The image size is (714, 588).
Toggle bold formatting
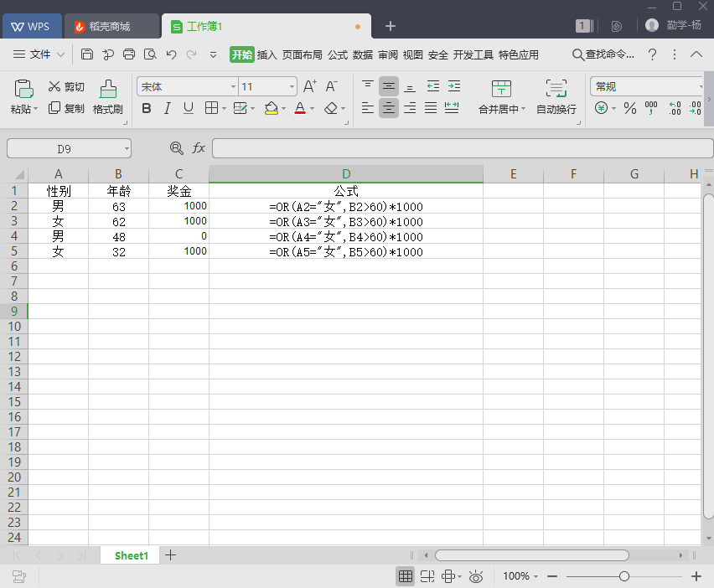pyautogui.click(x=147, y=108)
